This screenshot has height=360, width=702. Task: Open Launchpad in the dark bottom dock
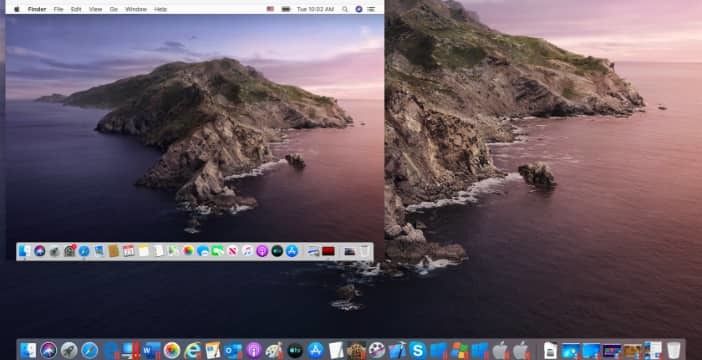point(69,350)
